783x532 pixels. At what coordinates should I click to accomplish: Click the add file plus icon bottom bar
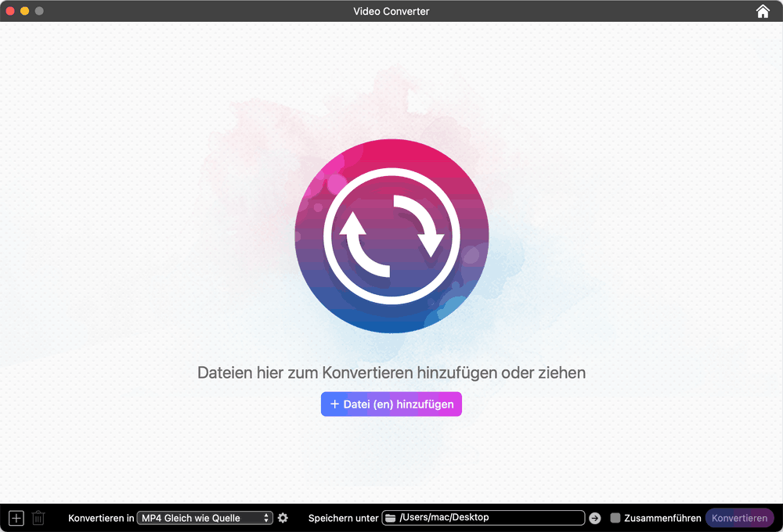(16, 518)
